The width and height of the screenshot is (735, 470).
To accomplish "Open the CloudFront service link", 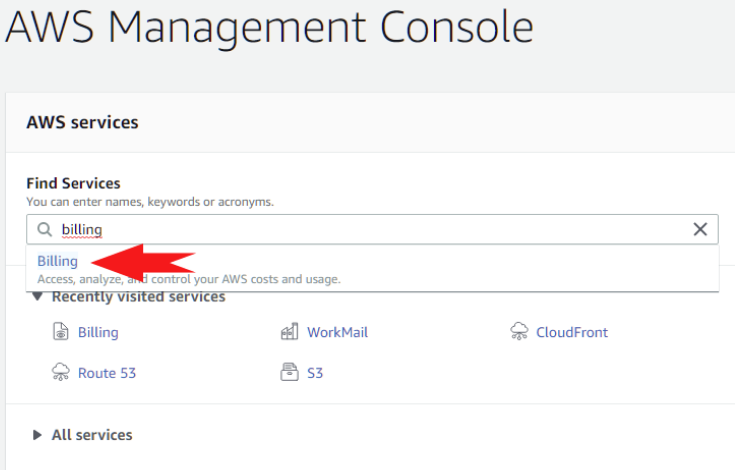I will pyautogui.click(x=572, y=332).
